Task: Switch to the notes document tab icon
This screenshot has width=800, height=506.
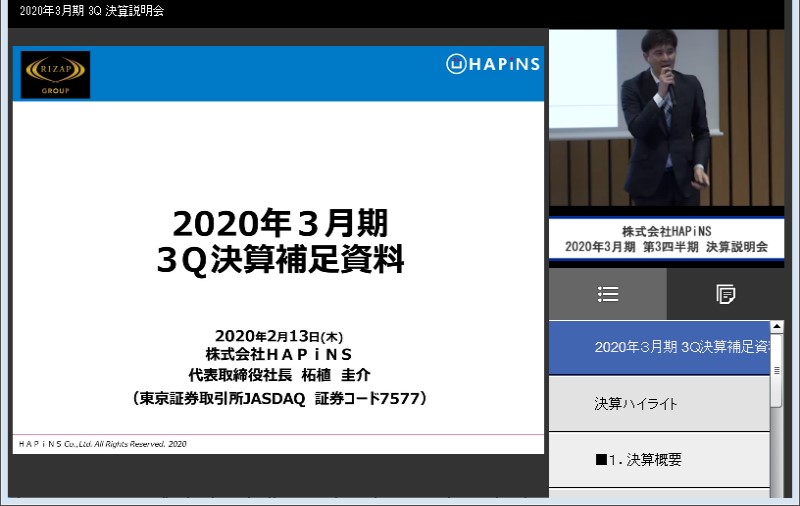Action: click(x=725, y=294)
